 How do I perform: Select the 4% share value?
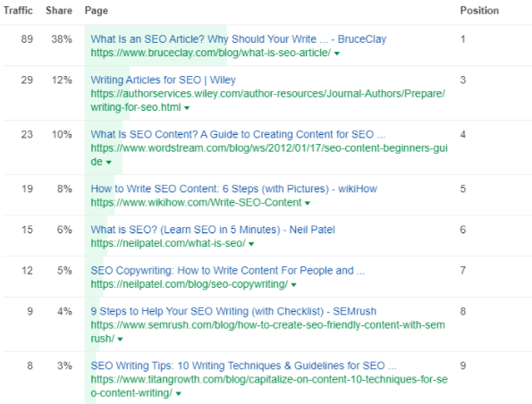(64, 311)
